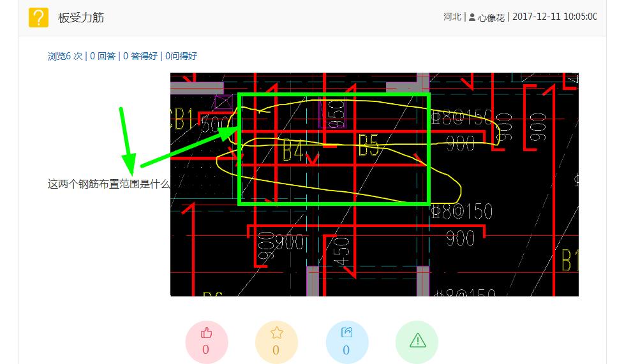Open the CAD drawing image
The image size is (624, 364).
click(x=375, y=185)
